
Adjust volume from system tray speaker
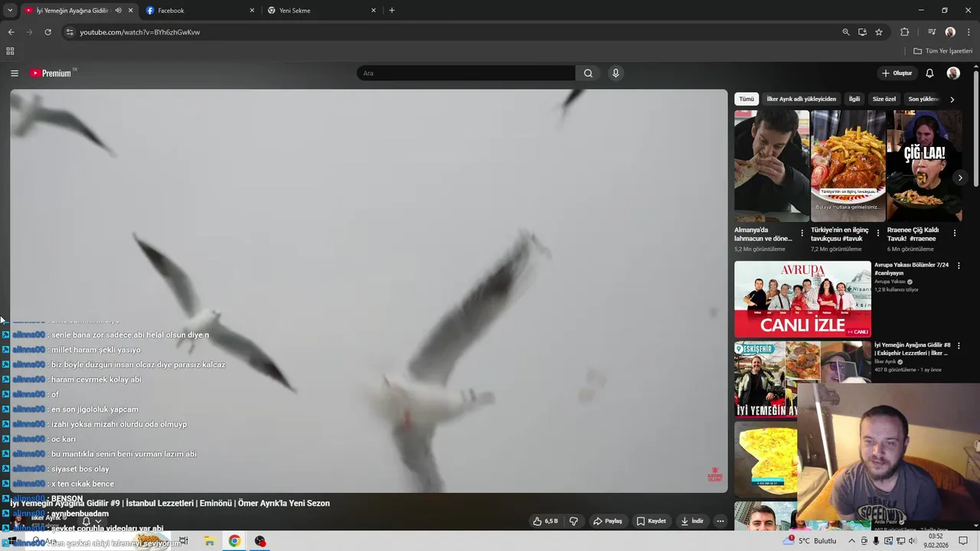913,541
